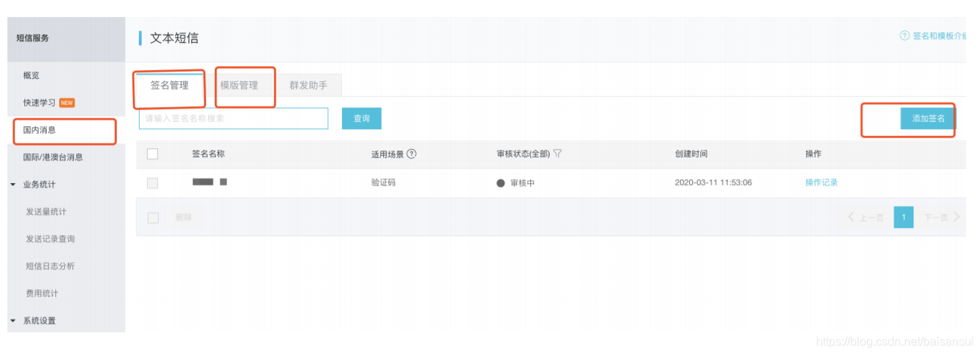Click the 删除 button
Viewport: 980px width, 355px height.
pyautogui.click(x=184, y=218)
